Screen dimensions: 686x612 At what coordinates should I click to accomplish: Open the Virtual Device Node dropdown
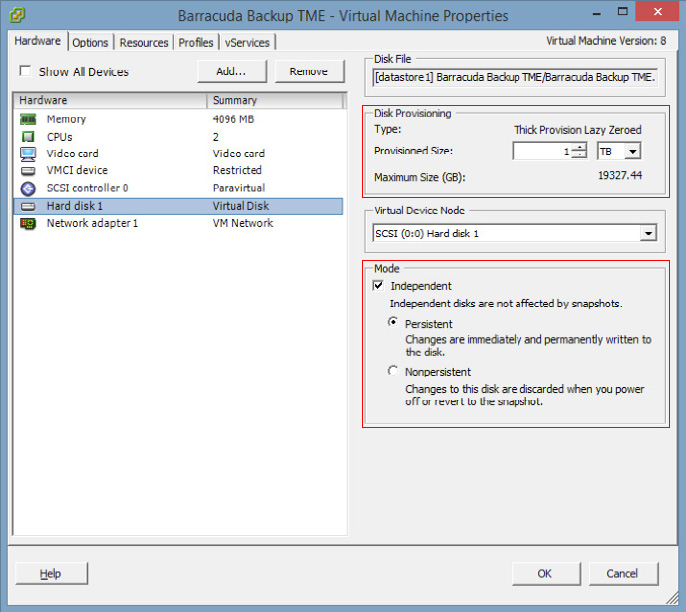coord(648,233)
